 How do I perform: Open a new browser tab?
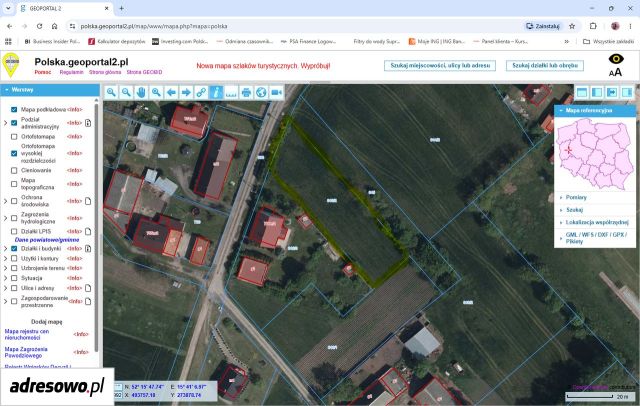[x=121, y=8]
